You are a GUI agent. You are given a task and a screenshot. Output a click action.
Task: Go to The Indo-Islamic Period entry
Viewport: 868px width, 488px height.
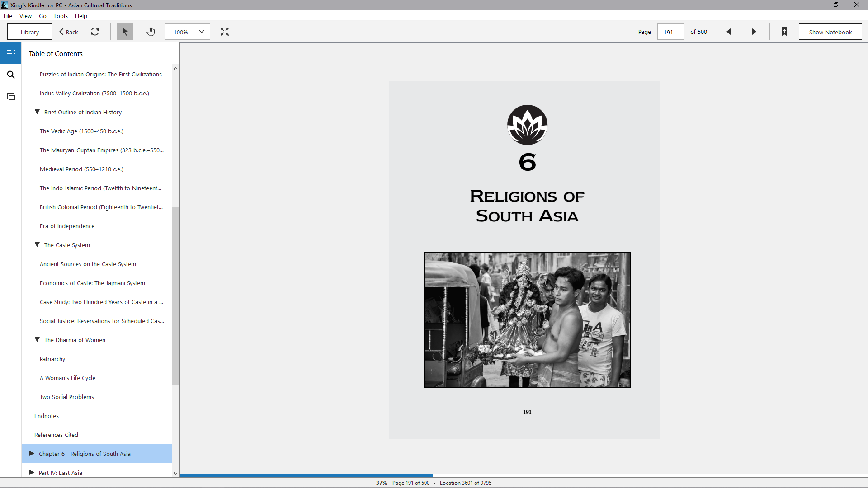click(x=100, y=188)
